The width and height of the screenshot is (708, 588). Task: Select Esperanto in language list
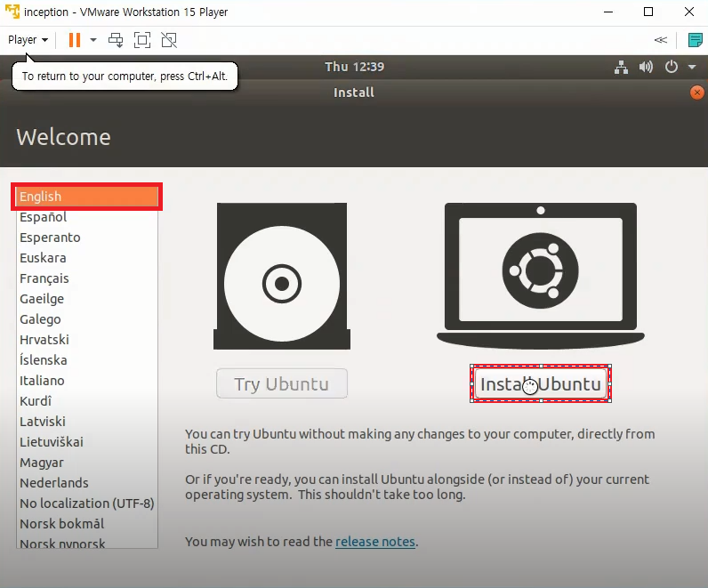click(x=86, y=238)
